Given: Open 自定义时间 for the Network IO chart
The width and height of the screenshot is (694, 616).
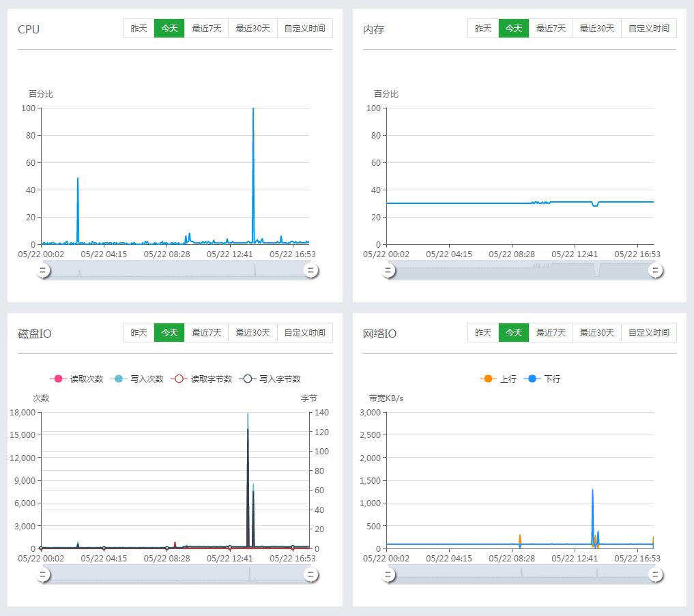Looking at the screenshot, I should 648,332.
